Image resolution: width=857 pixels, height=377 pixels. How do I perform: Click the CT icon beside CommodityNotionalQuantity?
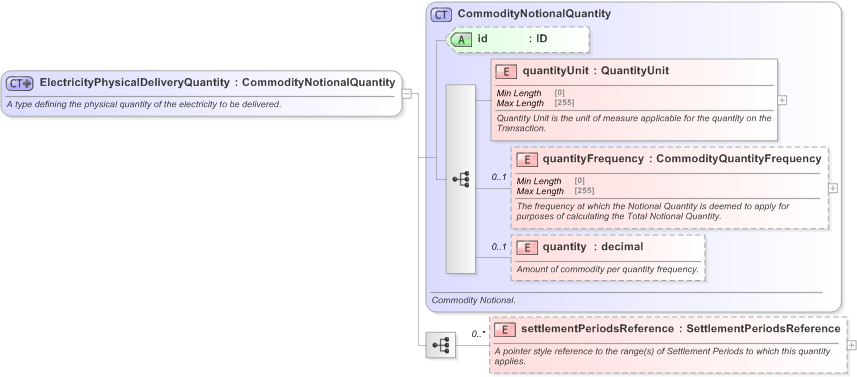pyautogui.click(x=441, y=14)
